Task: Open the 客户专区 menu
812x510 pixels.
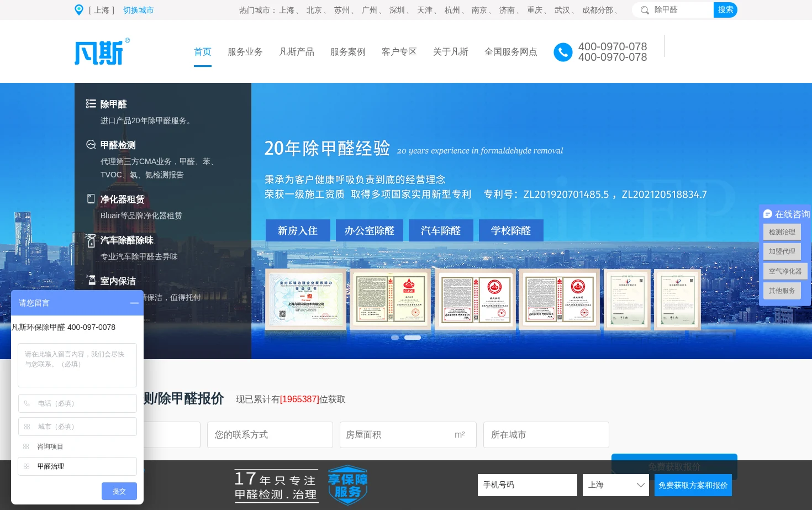Action: coord(399,51)
